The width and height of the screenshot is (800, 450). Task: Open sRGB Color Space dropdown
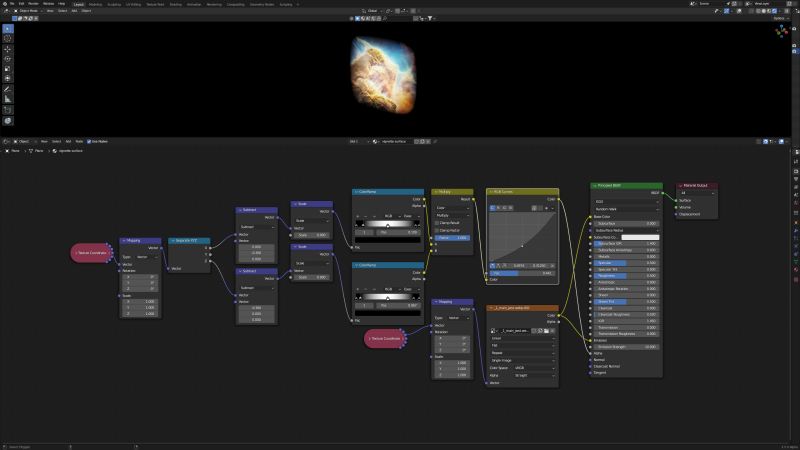pos(534,367)
